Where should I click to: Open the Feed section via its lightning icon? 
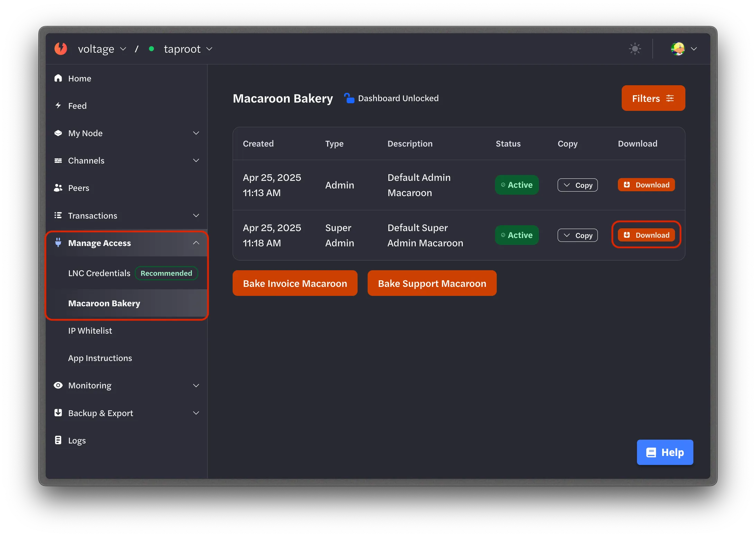[x=58, y=105]
